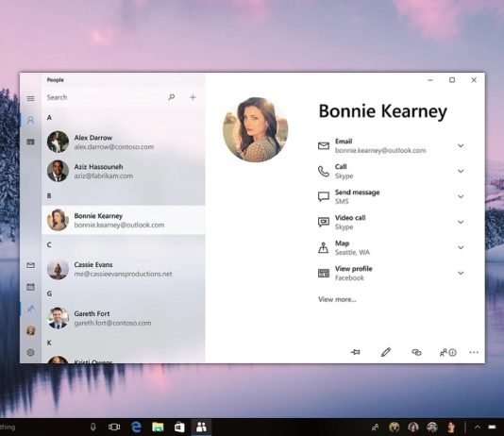Click the Facebook profile text
This screenshot has height=436, width=504.
click(349, 277)
